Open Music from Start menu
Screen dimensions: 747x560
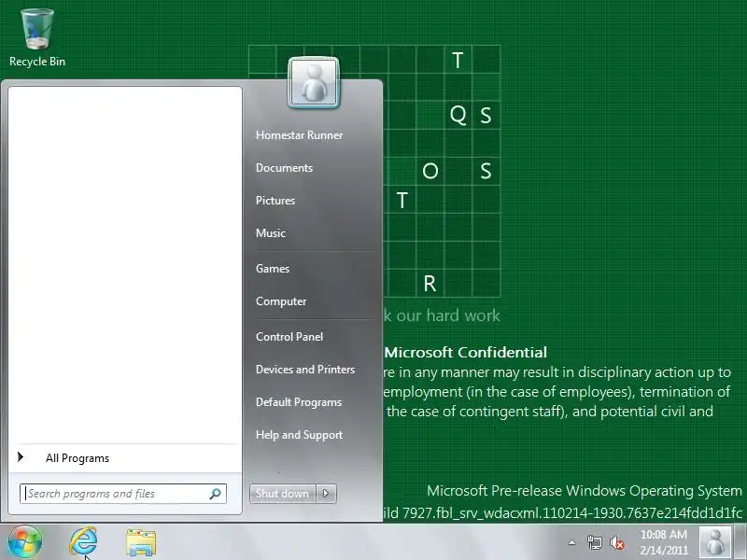point(271,233)
